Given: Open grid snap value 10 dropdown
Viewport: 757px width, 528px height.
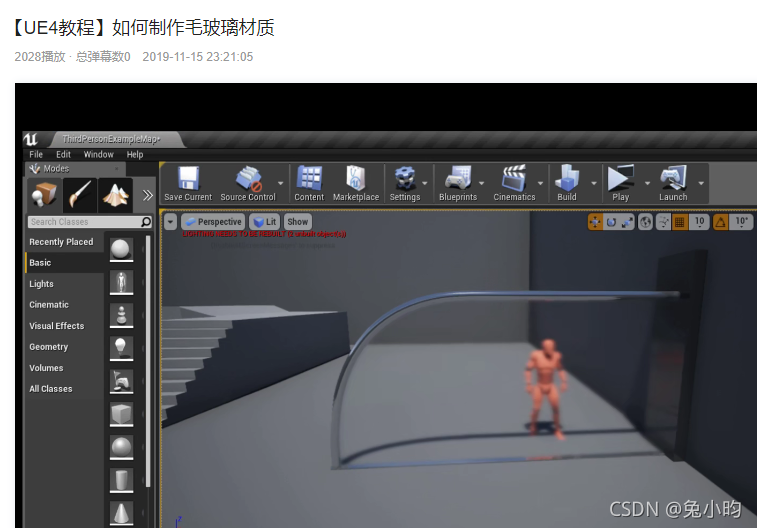Looking at the screenshot, I should coord(699,222).
